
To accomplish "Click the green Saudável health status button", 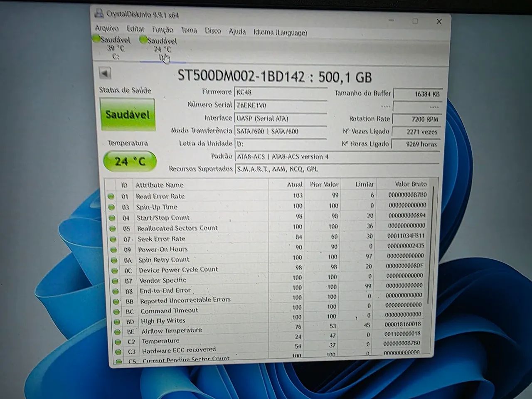I will (127, 114).
